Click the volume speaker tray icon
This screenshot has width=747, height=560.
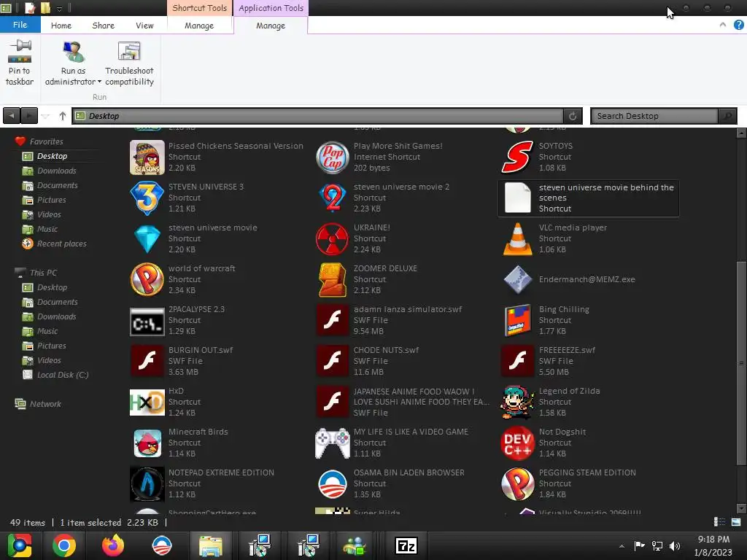pos(675,546)
